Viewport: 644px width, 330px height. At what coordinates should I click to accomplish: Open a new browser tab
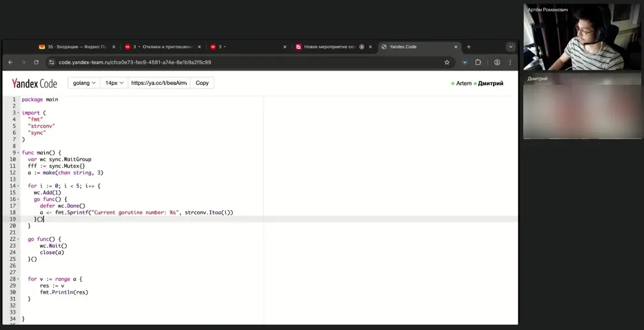point(469,47)
